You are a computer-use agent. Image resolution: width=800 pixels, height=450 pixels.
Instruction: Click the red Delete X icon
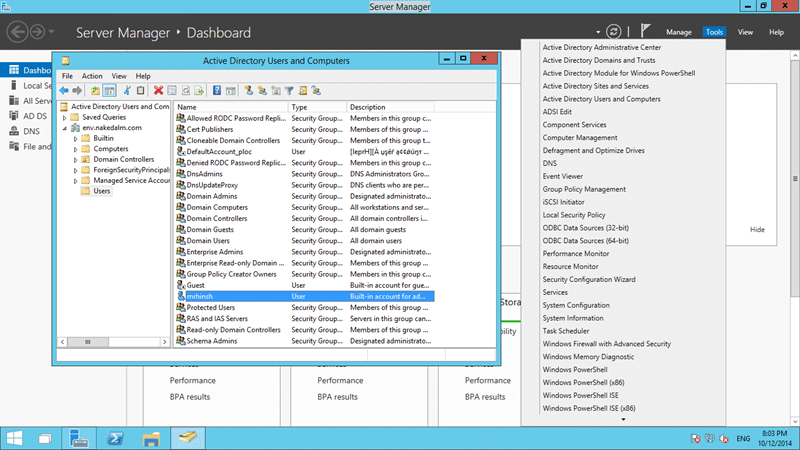pyautogui.click(x=158, y=91)
